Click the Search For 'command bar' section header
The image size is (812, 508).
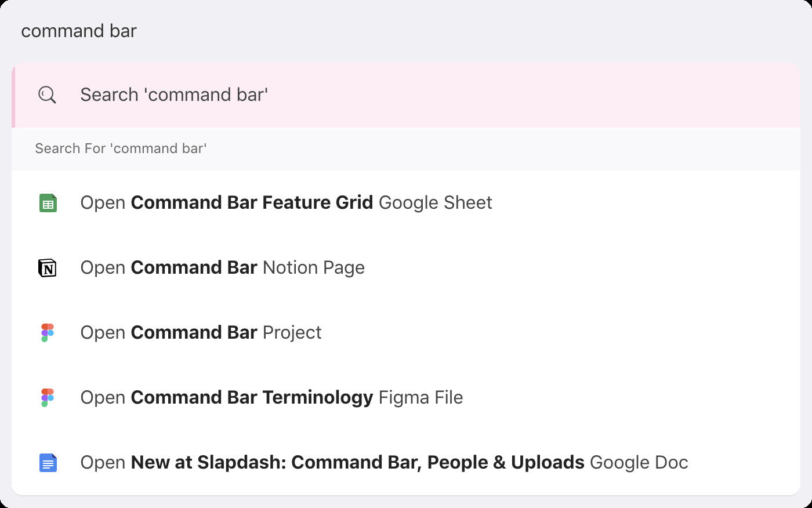point(121,148)
